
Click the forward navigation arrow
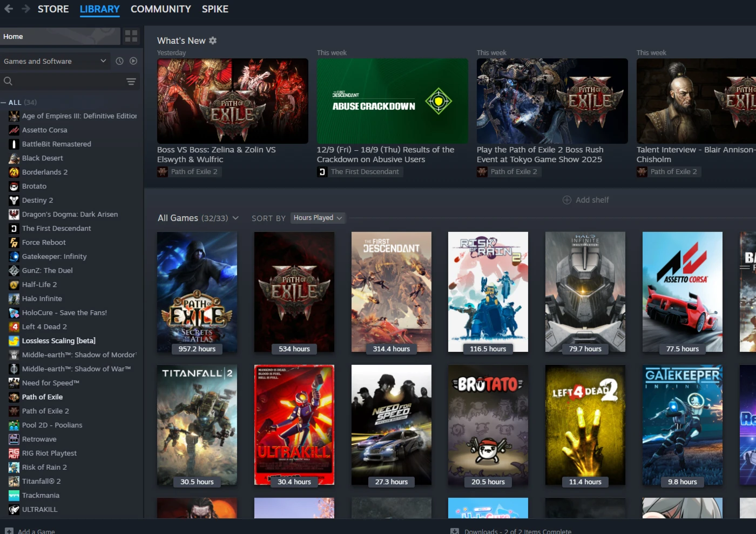pos(25,9)
